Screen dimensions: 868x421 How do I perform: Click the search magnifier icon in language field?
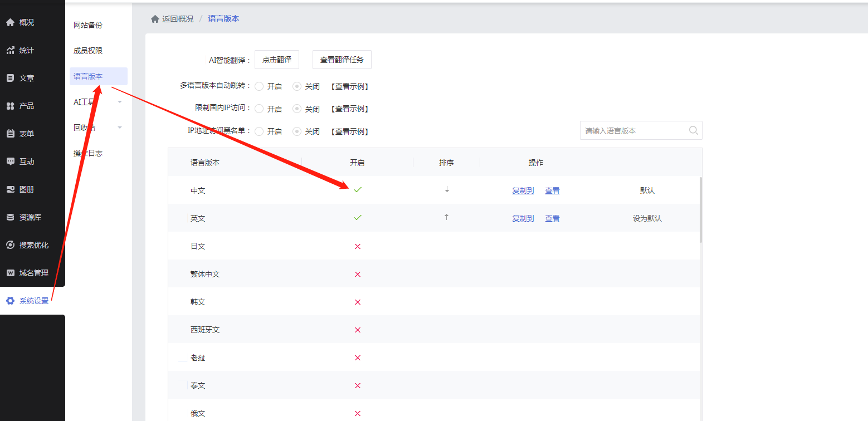693,130
